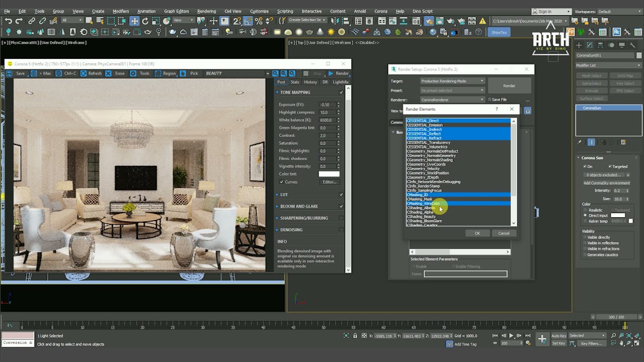Open the Renderer dropdown showing CoronaRenderer
The image size is (644, 362).
[x=452, y=100]
